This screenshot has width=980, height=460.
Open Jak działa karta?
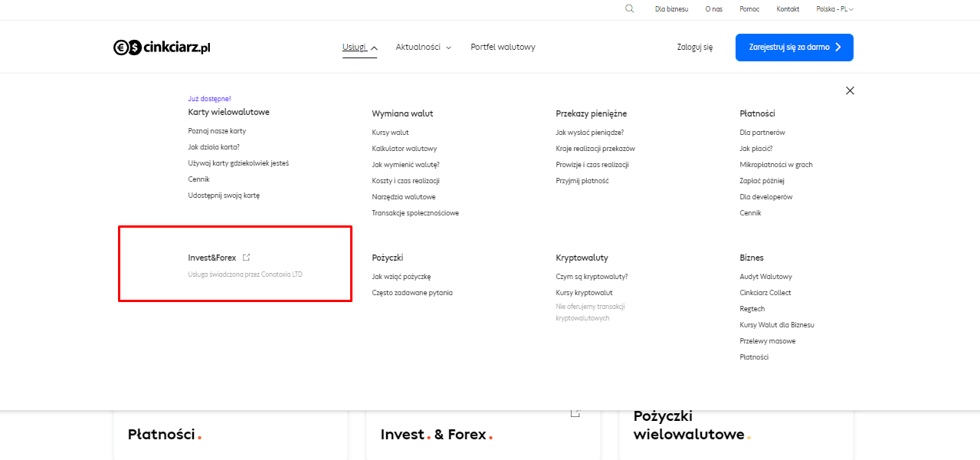214,147
